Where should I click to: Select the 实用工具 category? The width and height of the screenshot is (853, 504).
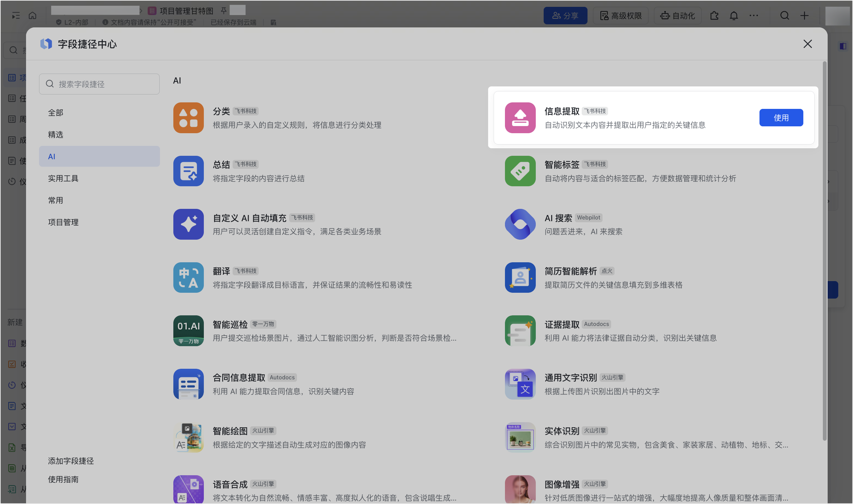pos(63,178)
